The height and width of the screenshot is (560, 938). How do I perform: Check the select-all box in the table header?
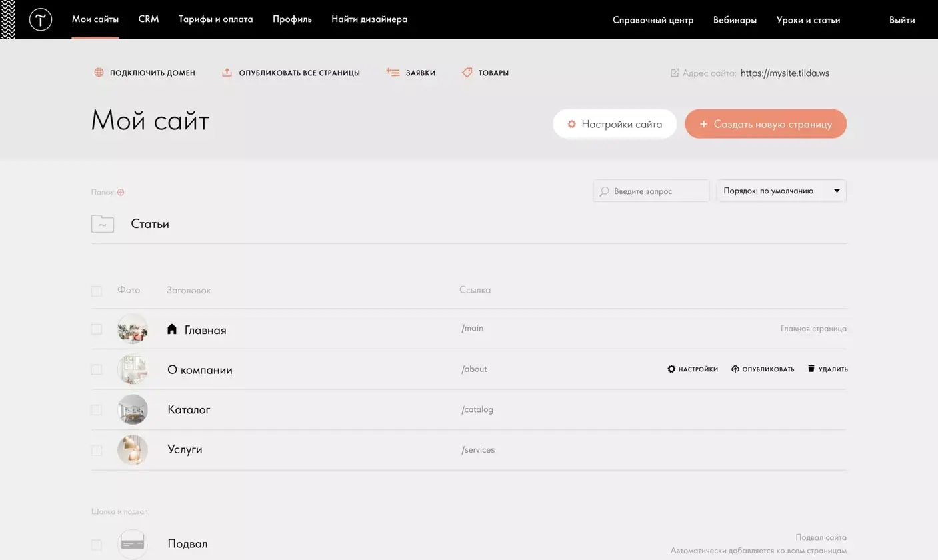coord(96,291)
